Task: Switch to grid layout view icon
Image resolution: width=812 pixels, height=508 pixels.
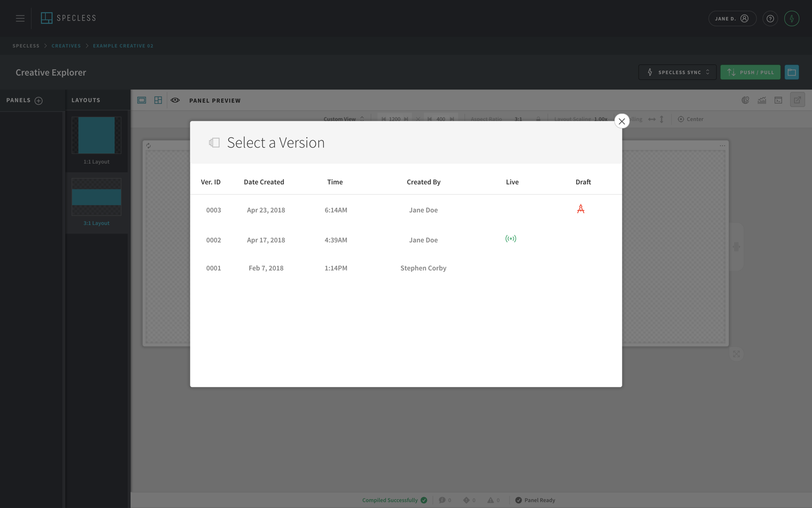Action: 158,100
